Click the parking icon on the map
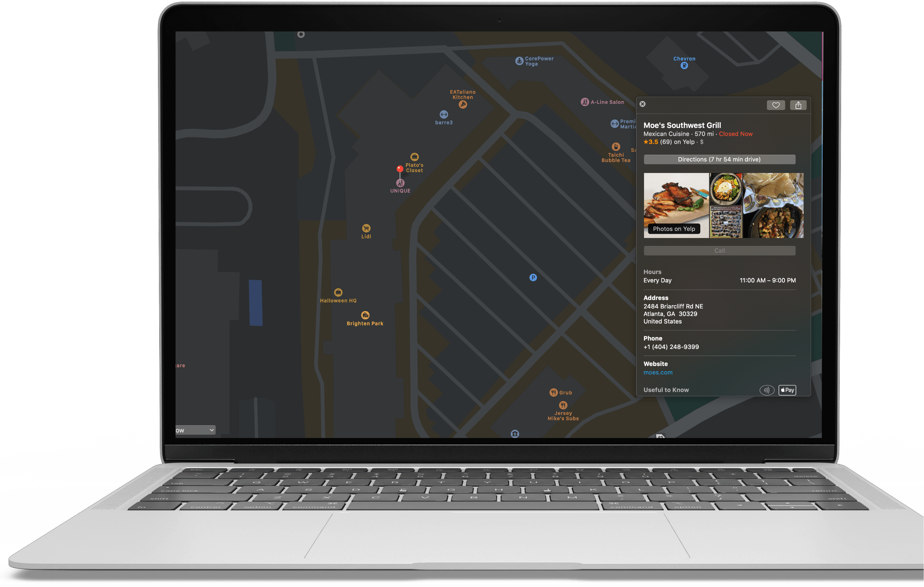The image size is (924, 587). pyautogui.click(x=533, y=277)
